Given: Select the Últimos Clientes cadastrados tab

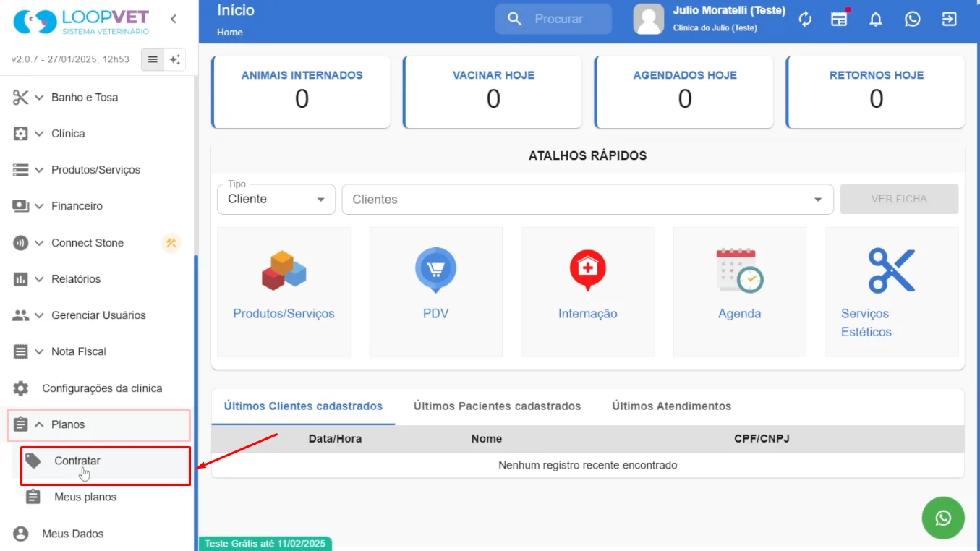Looking at the screenshot, I should tap(303, 406).
